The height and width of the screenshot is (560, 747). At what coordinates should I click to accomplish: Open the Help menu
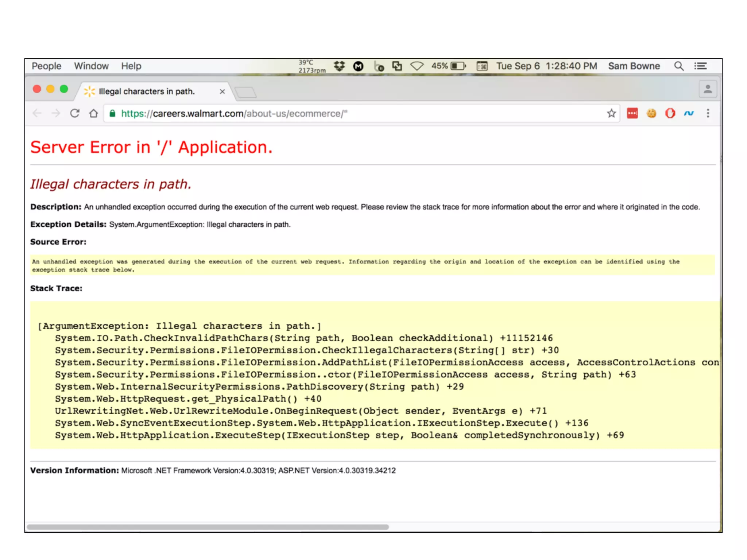coord(131,66)
